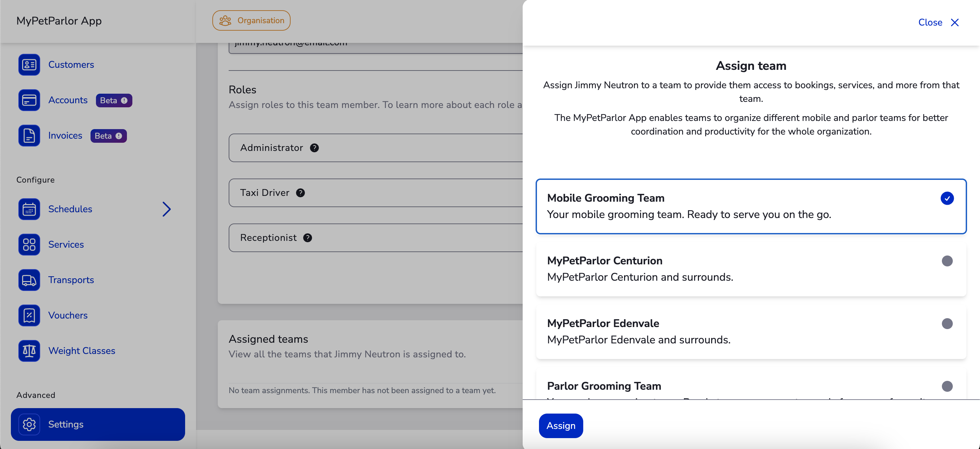The width and height of the screenshot is (980, 449).
Task: Open Transports using the truck icon
Action: tap(29, 280)
